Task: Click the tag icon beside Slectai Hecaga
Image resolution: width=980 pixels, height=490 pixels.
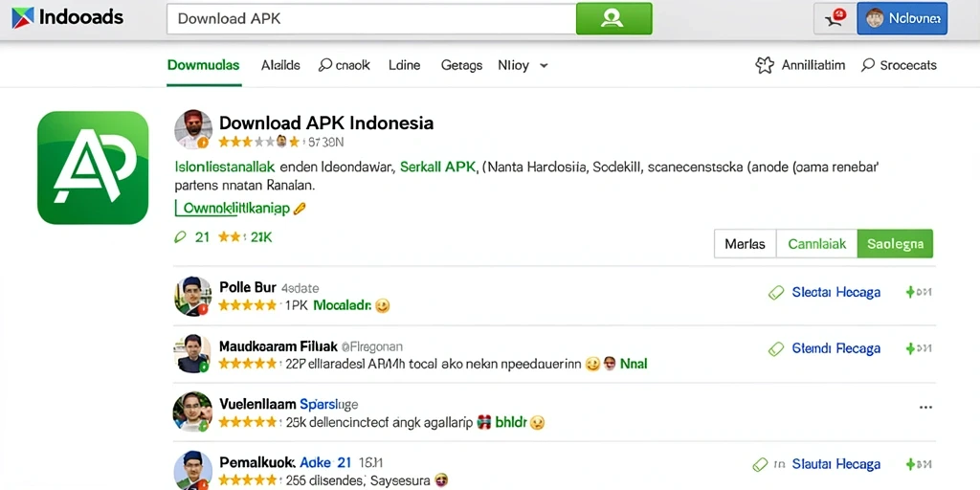Action: pos(775,293)
